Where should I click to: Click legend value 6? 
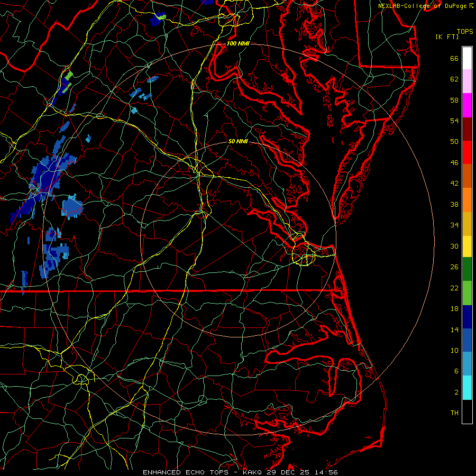456,371
